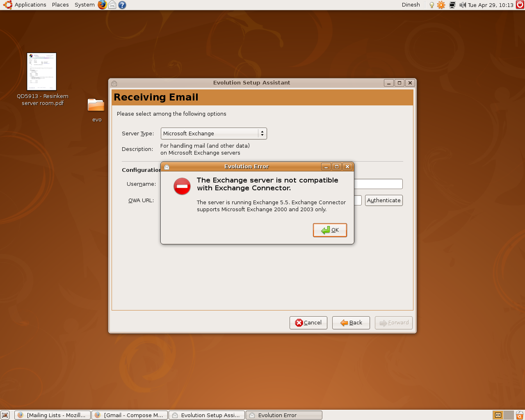Maximize the Evolution Setup Assistant window
The width and height of the screenshot is (525, 420).
click(399, 83)
